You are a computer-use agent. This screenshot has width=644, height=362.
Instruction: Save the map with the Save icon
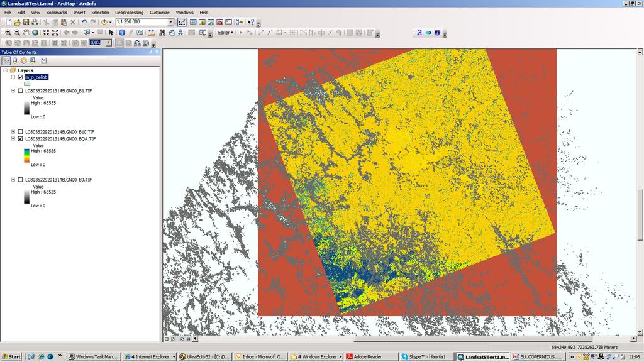pyautogui.click(x=26, y=22)
